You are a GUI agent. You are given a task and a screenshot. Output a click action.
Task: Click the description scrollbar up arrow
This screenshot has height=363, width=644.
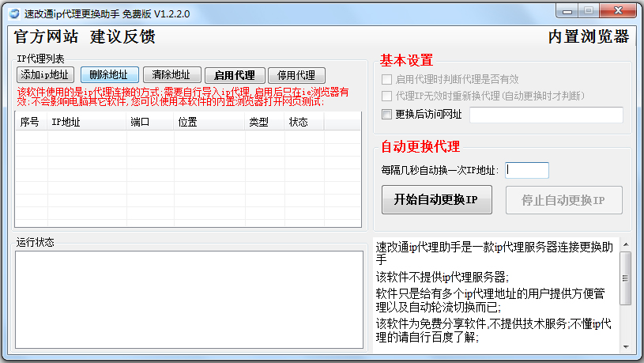[626, 244]
